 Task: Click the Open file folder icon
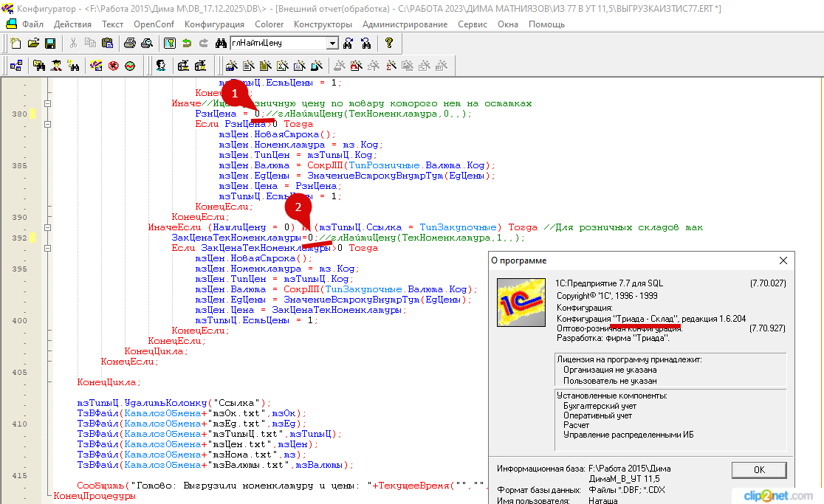point(33,44)
